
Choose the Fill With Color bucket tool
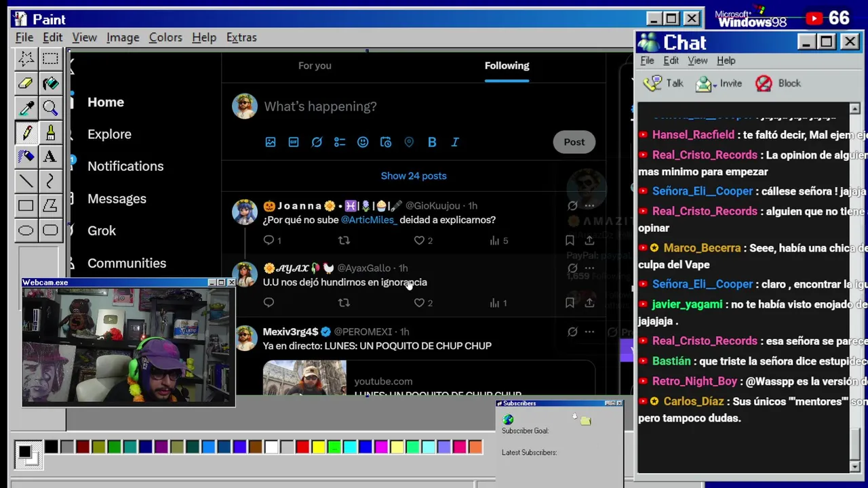pos(50,83)
